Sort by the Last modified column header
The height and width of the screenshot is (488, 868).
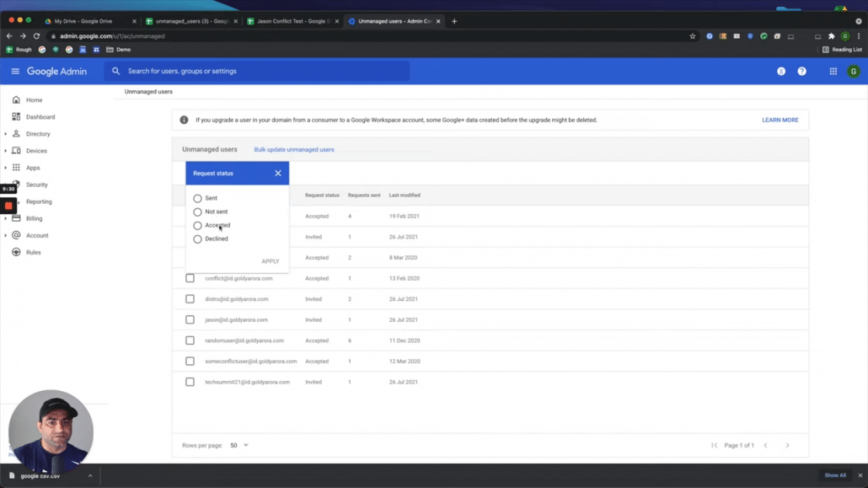tap(405, 195)
